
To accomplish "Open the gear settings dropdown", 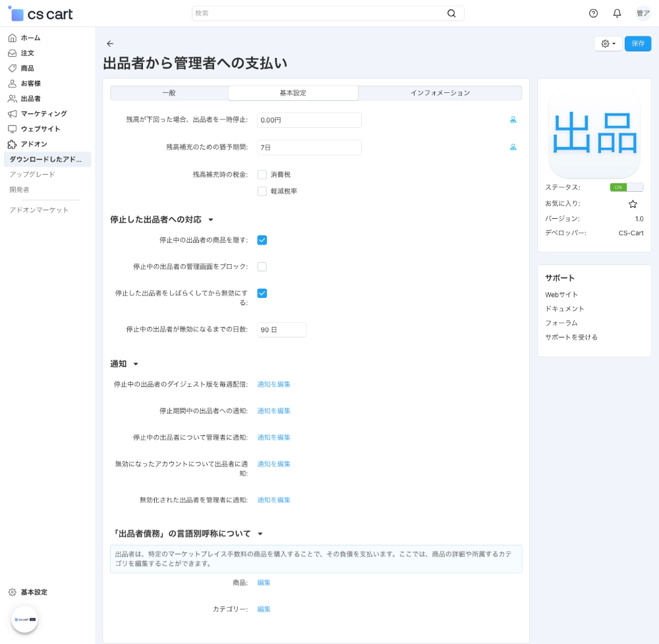I will [x=608, y=44].
